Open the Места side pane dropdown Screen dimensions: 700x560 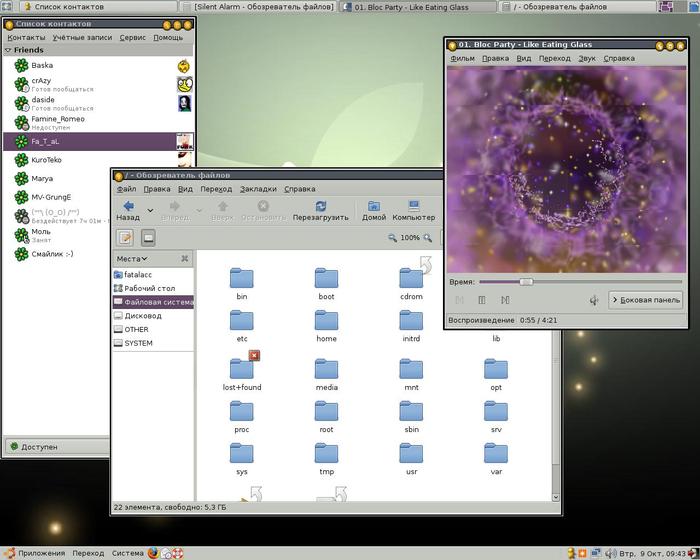(132, 259)
